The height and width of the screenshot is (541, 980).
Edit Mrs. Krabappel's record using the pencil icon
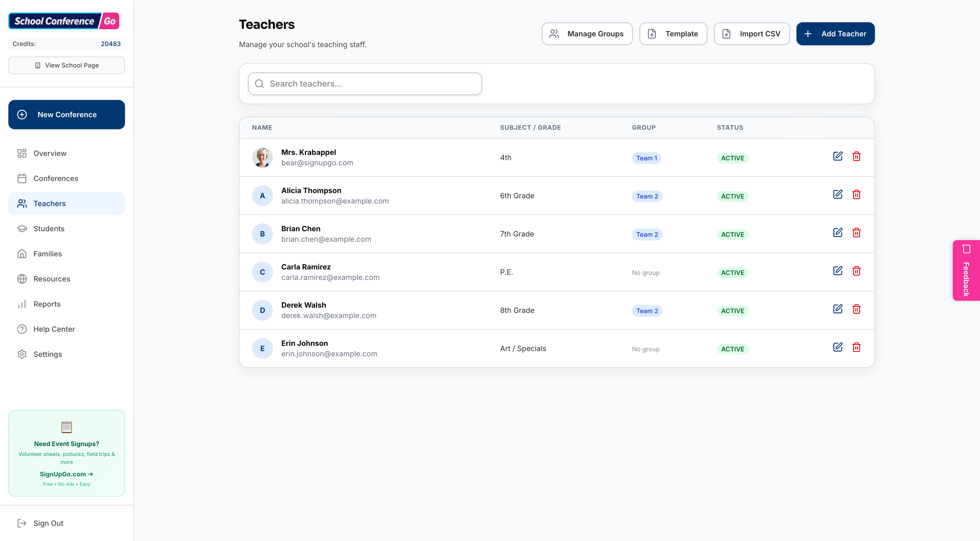click(838, 156)
